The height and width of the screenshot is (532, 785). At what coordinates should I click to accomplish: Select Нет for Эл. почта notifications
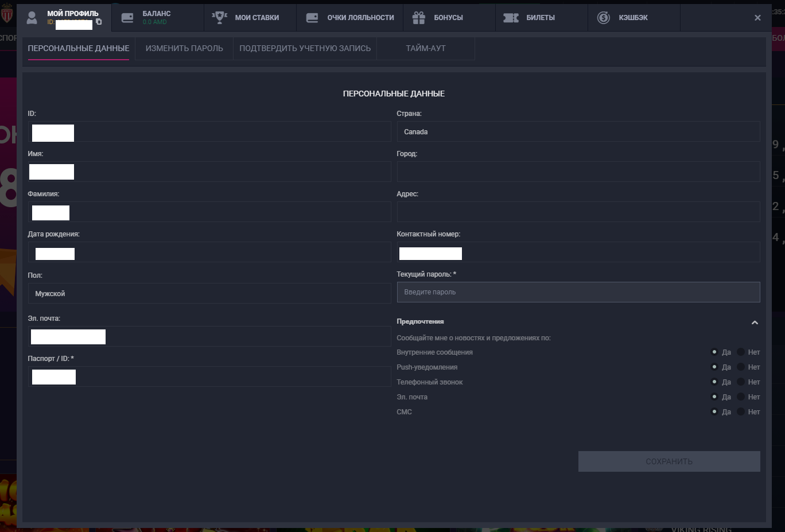(x=741, y=397)
